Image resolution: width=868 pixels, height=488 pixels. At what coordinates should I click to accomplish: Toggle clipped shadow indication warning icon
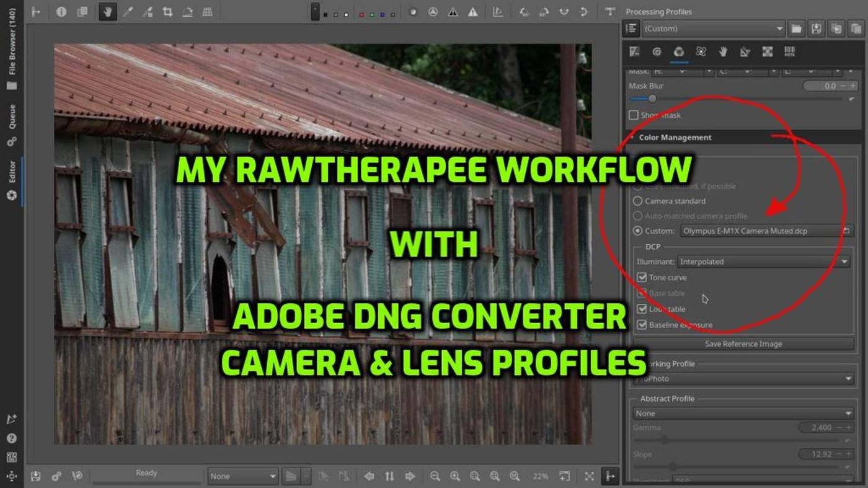tap(453, 12)
